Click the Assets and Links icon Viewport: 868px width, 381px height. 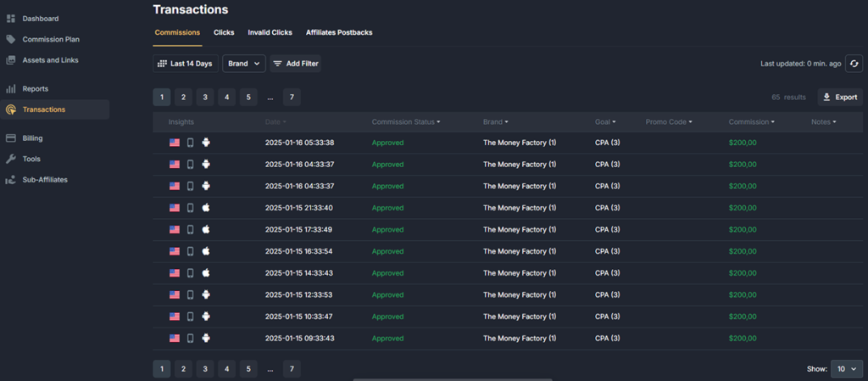(11, 60)
